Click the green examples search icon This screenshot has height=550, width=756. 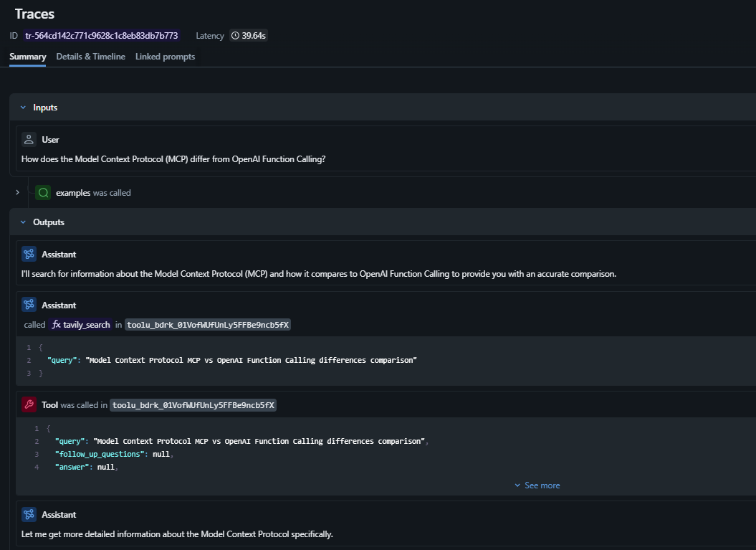(43, 193)
